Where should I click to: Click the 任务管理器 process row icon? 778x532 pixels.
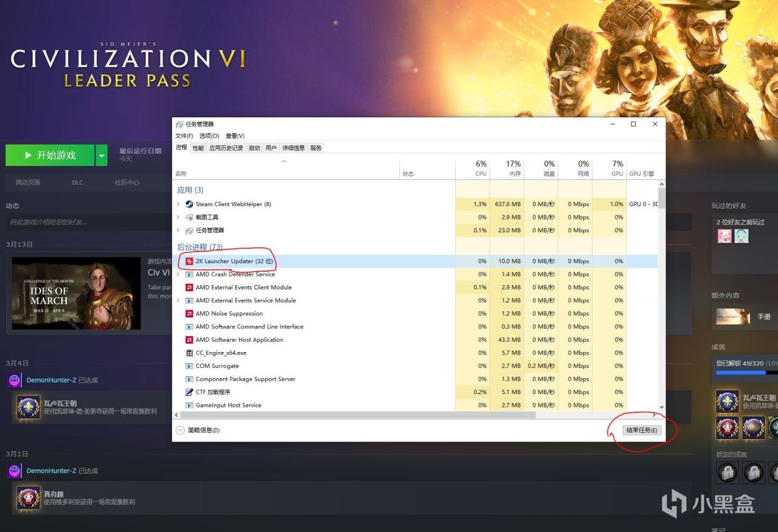189,230
